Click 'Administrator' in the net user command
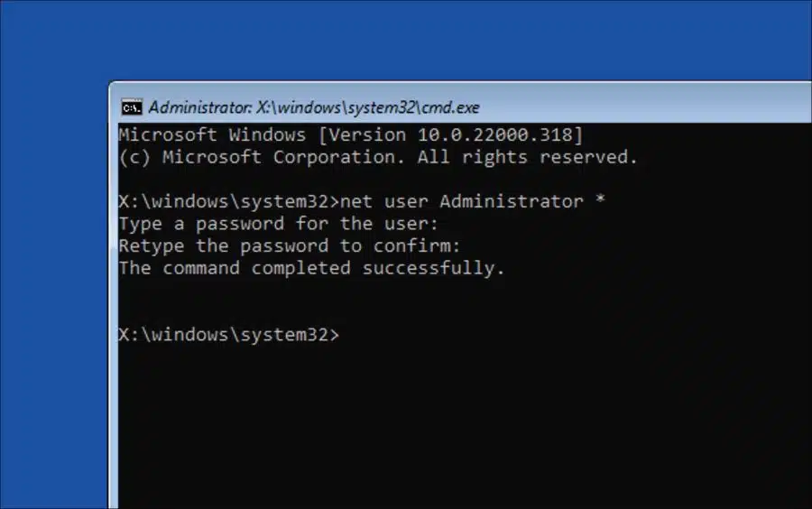The height and width of the screenshot is (509, 812). [512, 201]
